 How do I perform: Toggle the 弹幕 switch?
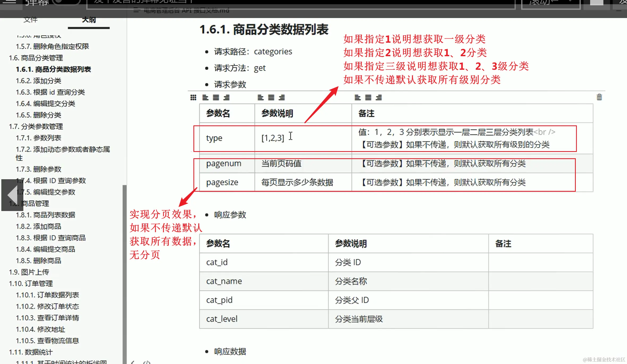[66, 2]
